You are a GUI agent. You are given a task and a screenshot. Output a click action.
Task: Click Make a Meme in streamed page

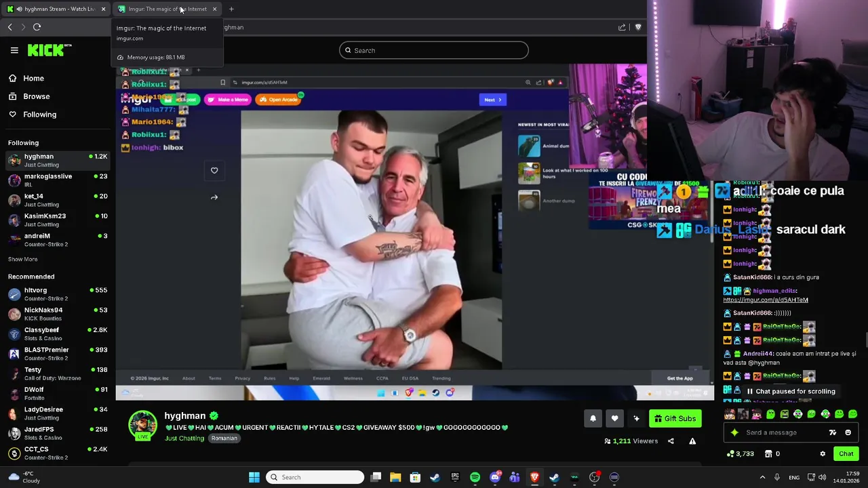(x=228, y=100)
